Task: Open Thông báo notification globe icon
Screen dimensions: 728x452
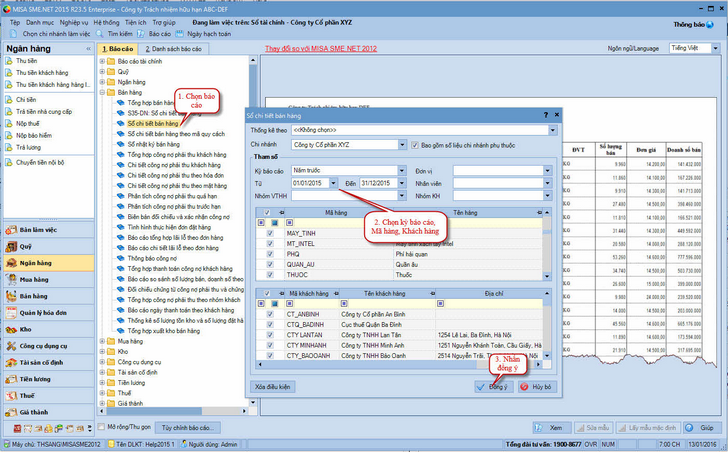Action: (x=710, y=25)
